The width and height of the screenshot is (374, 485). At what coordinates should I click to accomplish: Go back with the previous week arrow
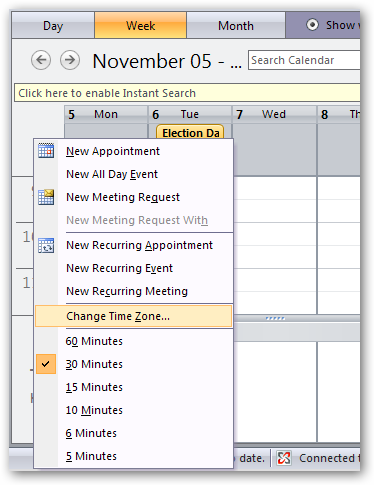click(41, 60)
